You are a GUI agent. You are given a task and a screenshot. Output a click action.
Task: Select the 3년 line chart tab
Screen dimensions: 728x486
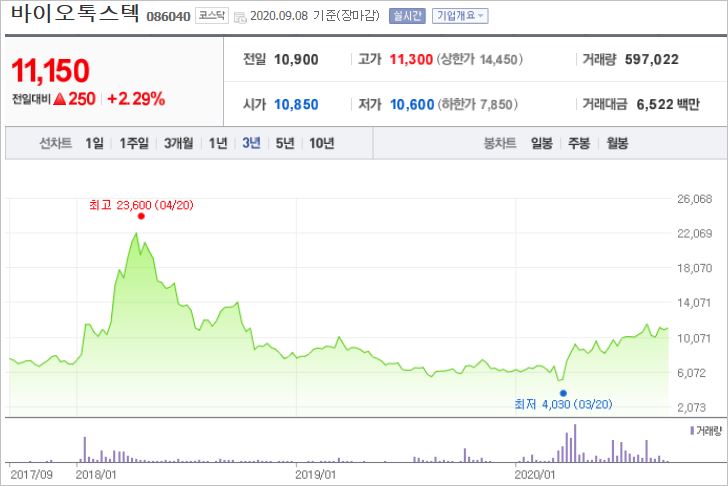[251, 143]
